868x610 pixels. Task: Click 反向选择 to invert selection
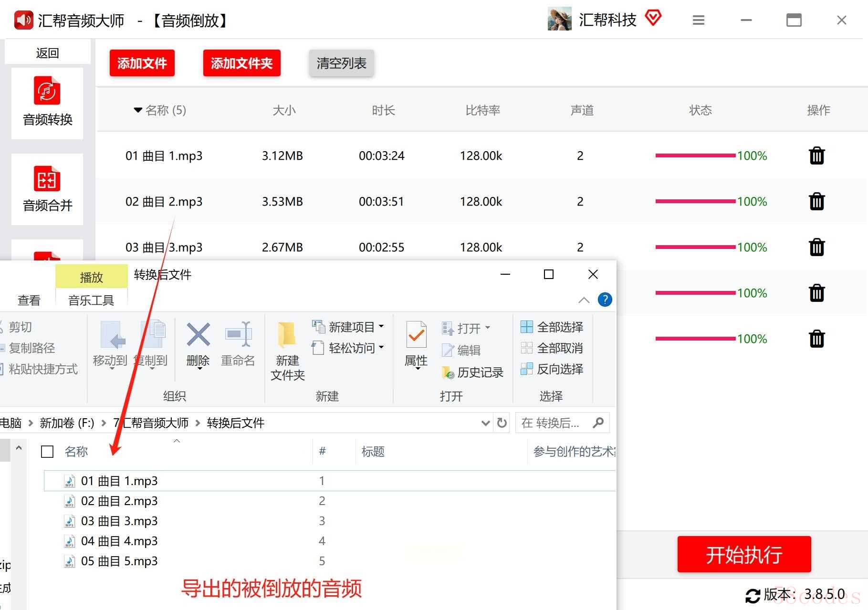tap(552, 369)
